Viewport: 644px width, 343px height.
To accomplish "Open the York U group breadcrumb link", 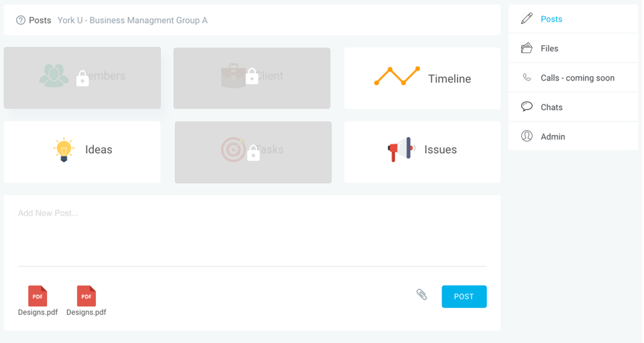I will point(132,20).
